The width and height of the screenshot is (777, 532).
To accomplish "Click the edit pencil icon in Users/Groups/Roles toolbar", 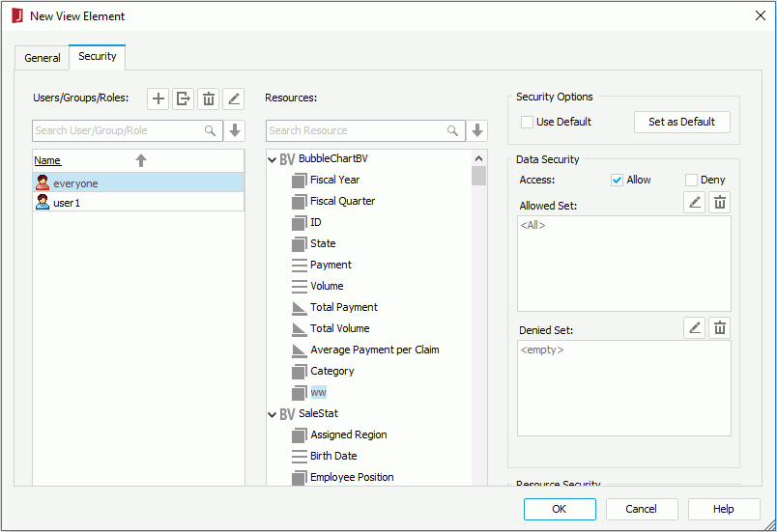I will [234, 98].
